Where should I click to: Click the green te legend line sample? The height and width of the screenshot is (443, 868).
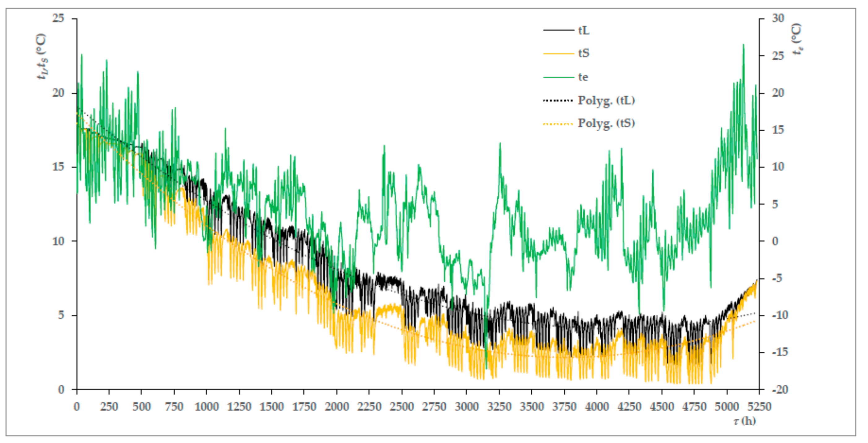click(x=558, y=77)
